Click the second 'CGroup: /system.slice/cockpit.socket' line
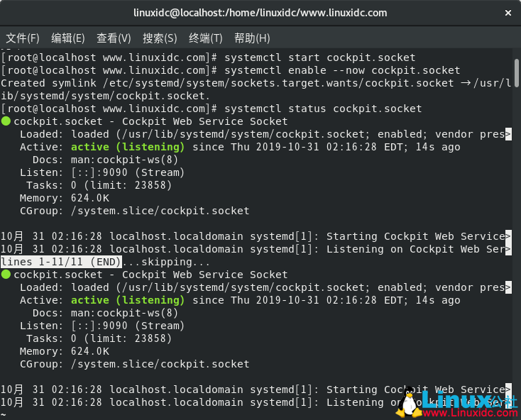 (x=135, y=364)
